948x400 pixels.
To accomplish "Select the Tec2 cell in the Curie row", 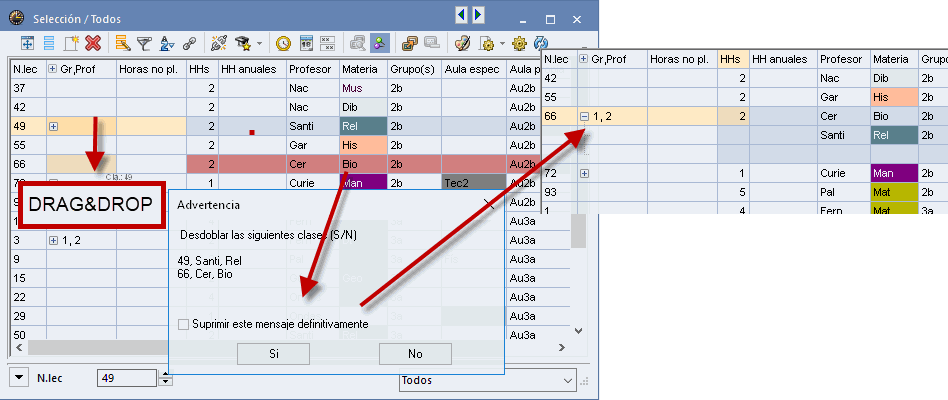I will 474,181.
